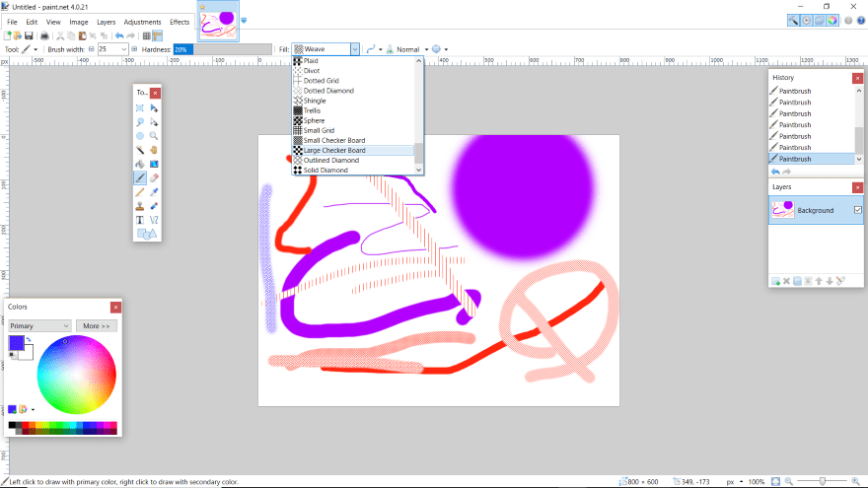
Task: Open the Adjustments menu
Action: (142, 22)
